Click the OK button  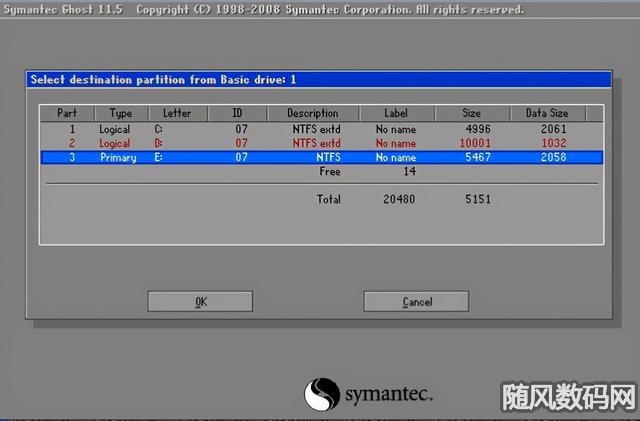point(200,301)
